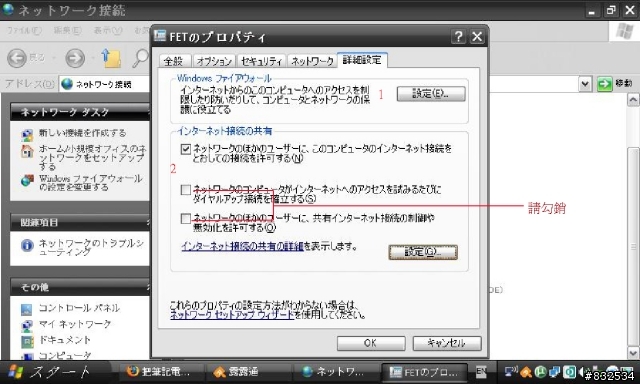Select the 詳細設定 tab
Screen dimensions: 640x384
[x=362, y=60]
